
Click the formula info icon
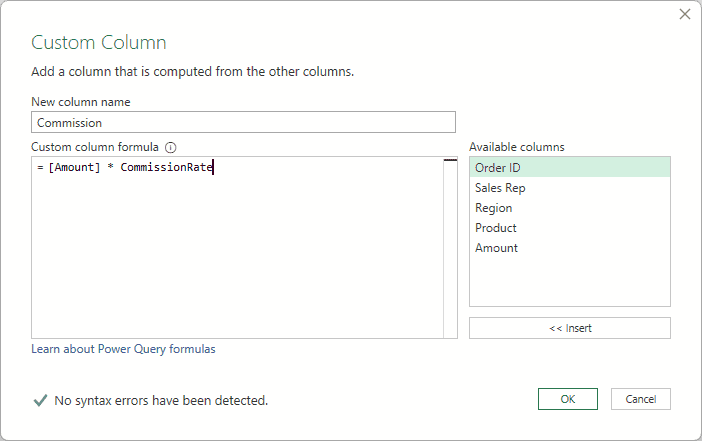click(x=171, y=147)
